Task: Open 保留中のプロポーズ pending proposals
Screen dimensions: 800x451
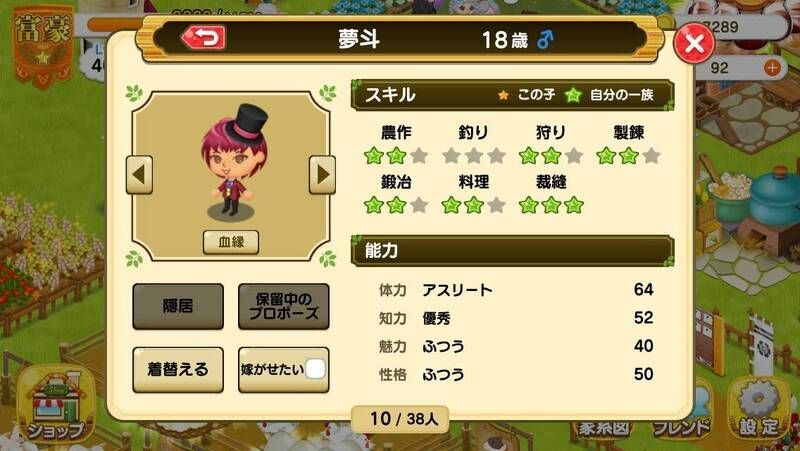Action: [x=284, y=306]
